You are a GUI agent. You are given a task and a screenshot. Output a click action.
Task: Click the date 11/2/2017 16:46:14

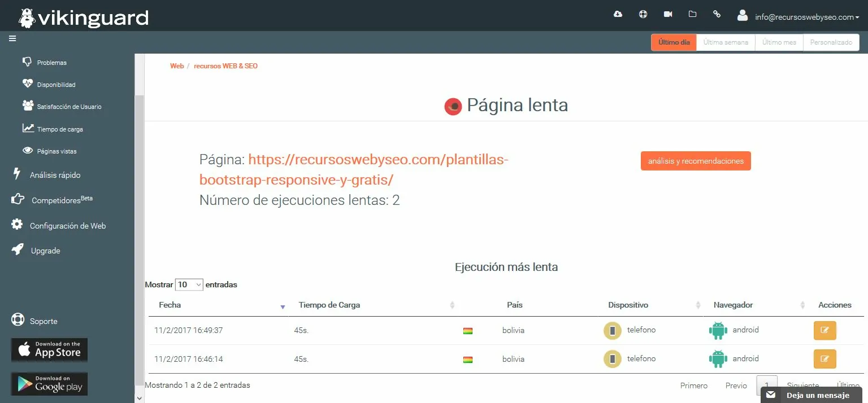pyautogui.click(x=189, y=359)
